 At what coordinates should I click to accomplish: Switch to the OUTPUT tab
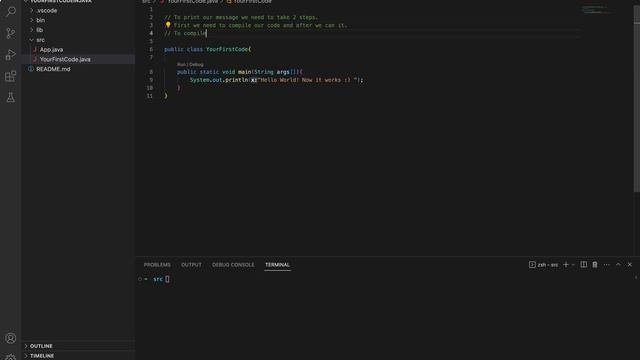point(191,265)
